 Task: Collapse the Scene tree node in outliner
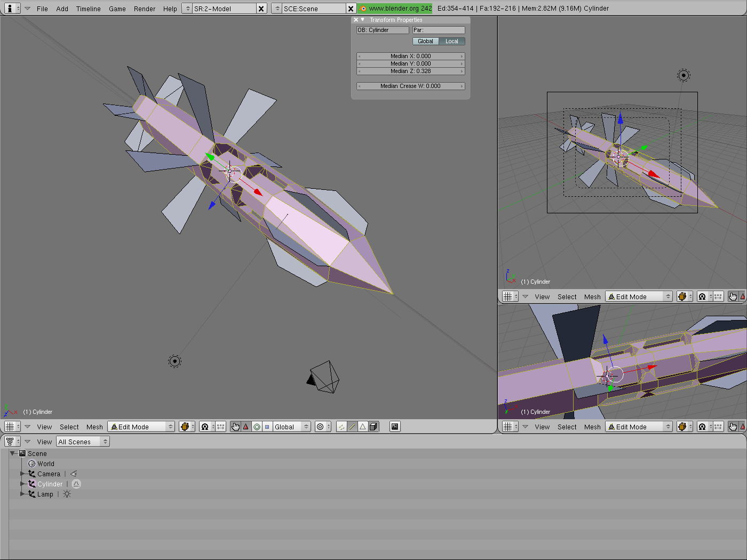click(13, 453)
